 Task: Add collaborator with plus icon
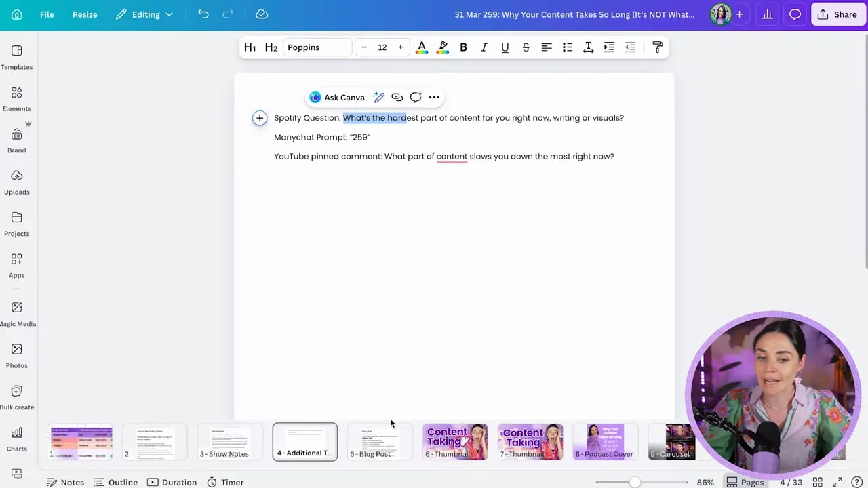click(739, 14)
